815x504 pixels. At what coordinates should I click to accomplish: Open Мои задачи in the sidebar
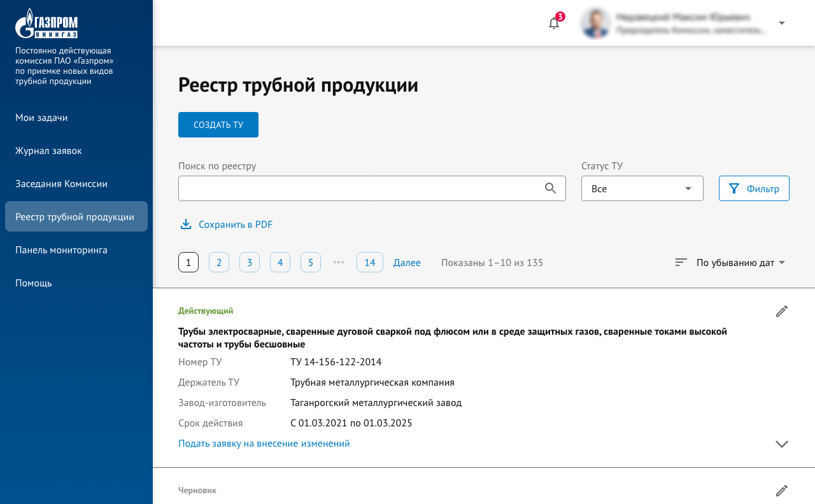tap(41, 118)
